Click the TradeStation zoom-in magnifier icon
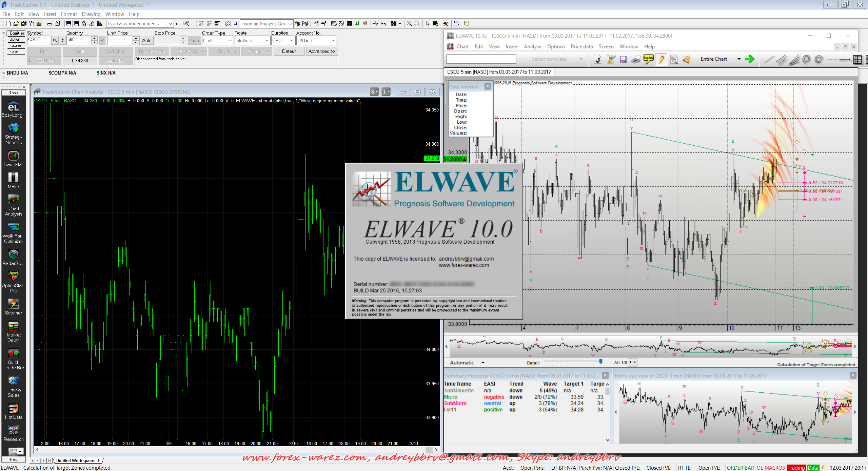 [409, 24]
